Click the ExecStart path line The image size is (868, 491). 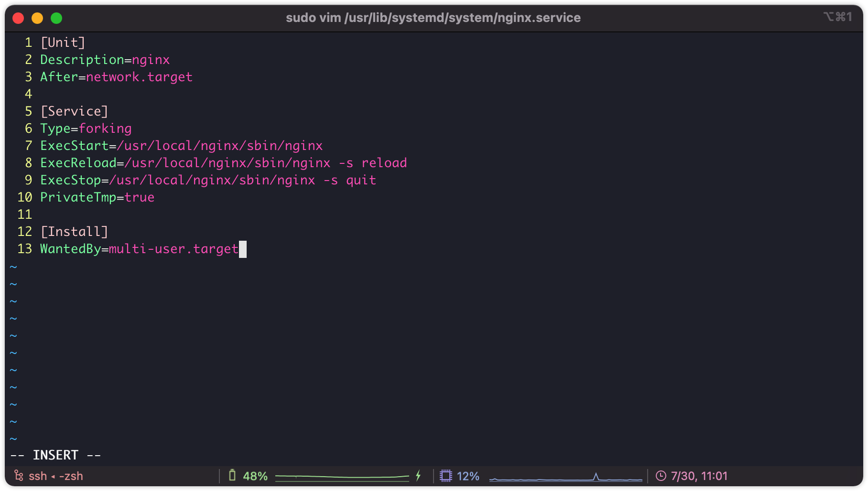pos(181,146)
